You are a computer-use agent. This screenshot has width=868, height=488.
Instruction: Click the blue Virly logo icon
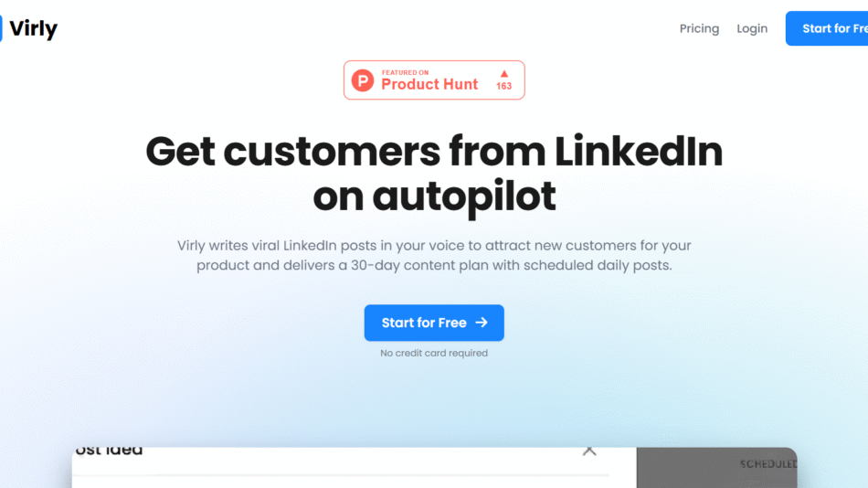tap(2, 28)
